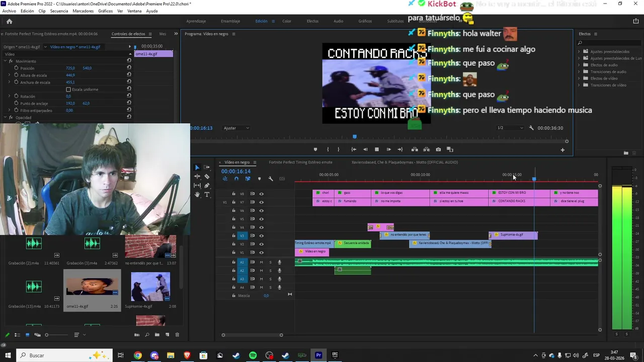Mark In point in Program monitor
This screenshot has height=362, width=644.
click(x=328, y=149)
